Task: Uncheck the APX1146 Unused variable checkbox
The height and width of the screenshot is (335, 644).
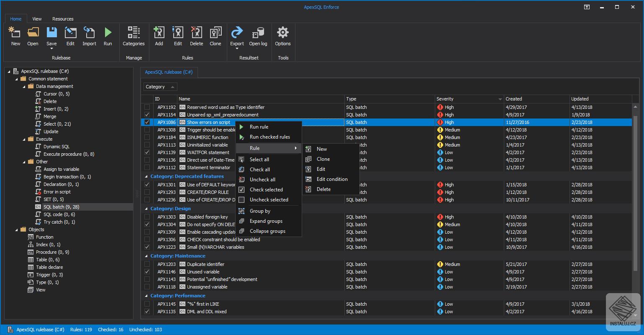Action: pos(147,272)
